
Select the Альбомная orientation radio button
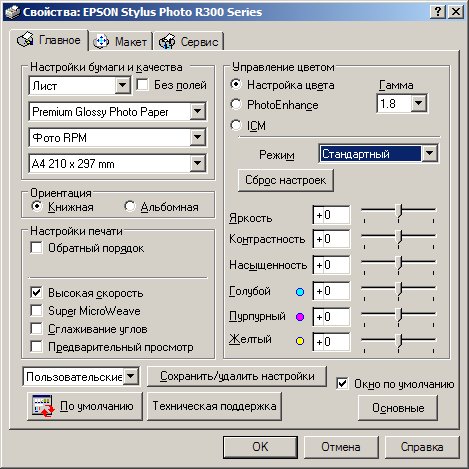point(130,206)
